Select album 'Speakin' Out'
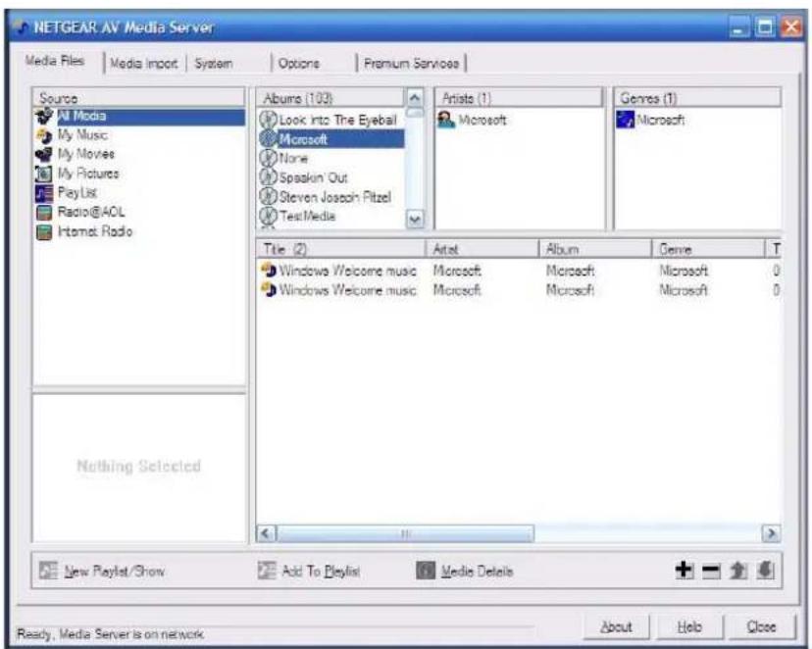Screen dimensions: 812x649 coord(313,177)
